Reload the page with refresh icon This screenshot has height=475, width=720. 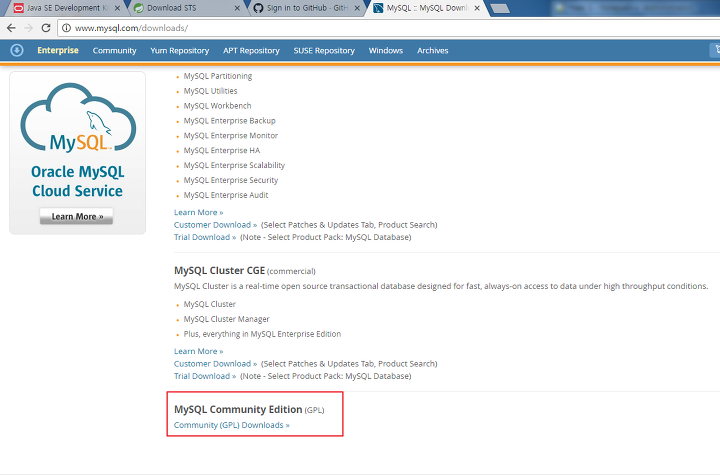46,28
